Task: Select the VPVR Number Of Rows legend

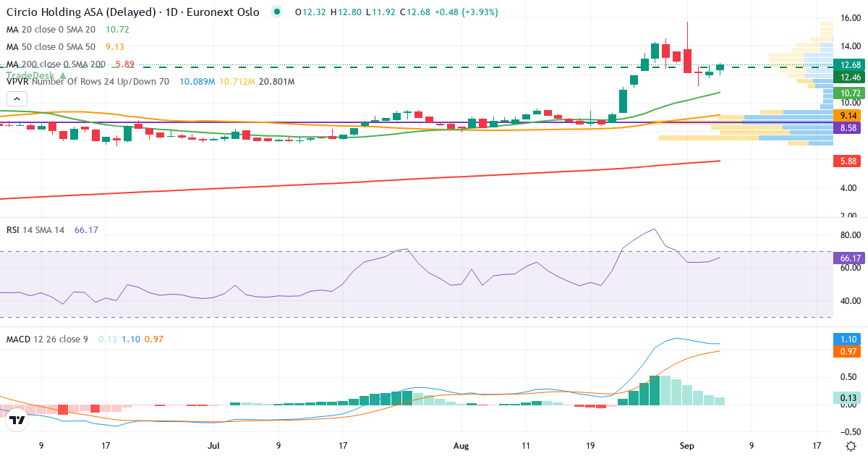Action: click(88, 82)
